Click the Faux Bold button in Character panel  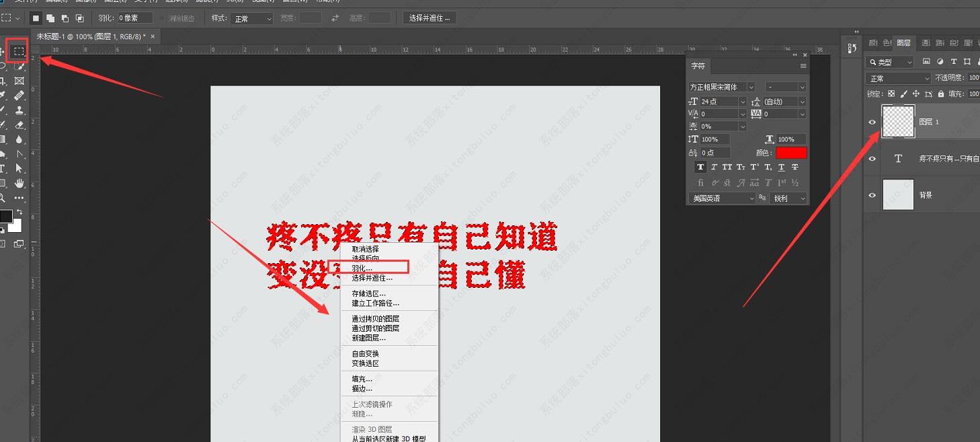pos(700,168)
